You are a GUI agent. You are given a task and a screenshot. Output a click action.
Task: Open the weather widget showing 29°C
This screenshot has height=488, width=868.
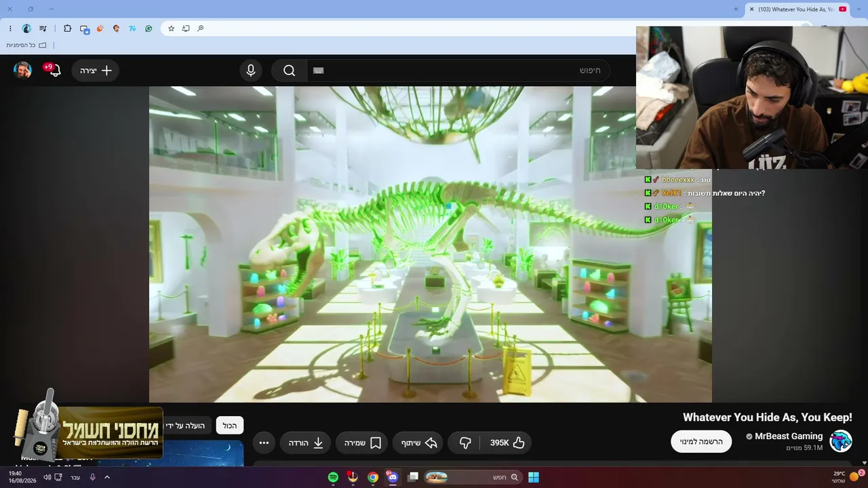tap(846, 477)
